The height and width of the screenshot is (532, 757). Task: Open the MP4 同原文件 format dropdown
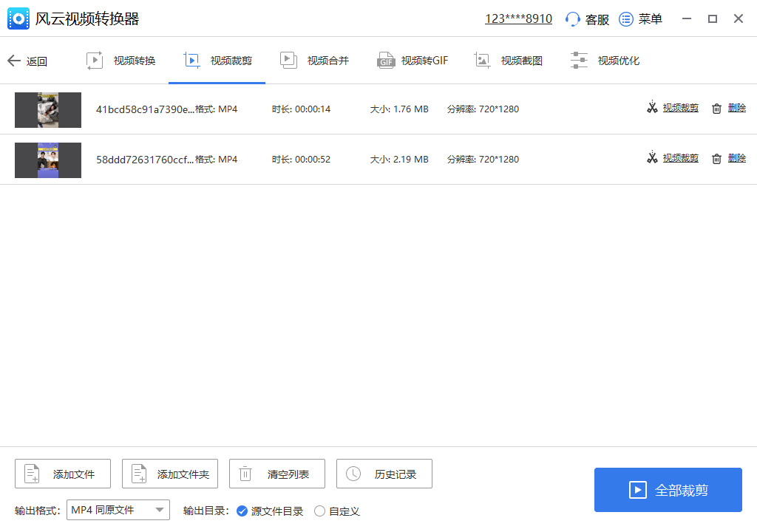click(x=111, y=509)
